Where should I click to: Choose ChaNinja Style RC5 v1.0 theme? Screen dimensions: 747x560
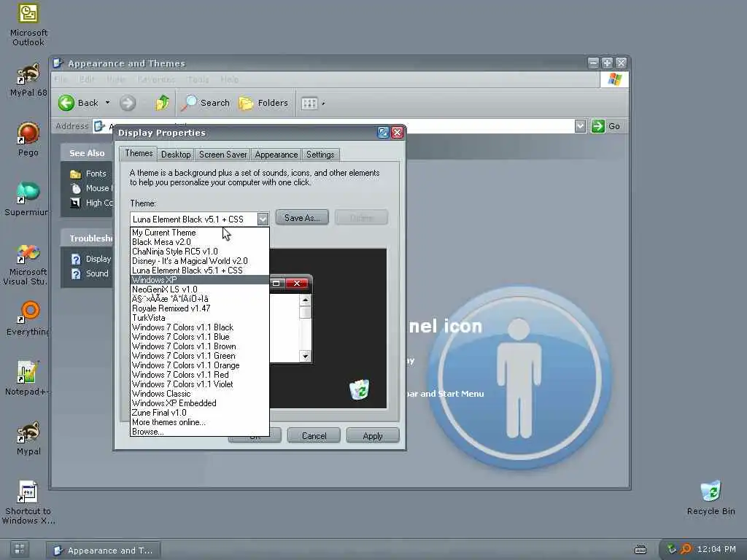point(200,252)
